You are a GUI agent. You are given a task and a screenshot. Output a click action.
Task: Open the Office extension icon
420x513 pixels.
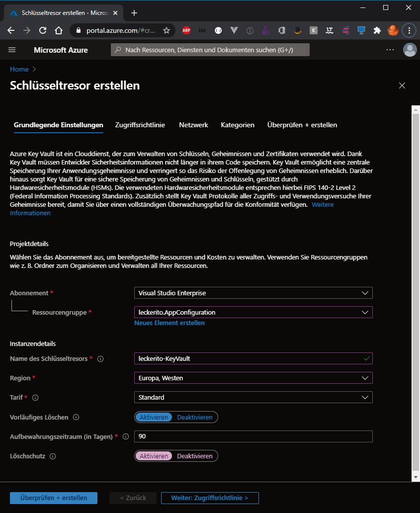coord(282,30)
